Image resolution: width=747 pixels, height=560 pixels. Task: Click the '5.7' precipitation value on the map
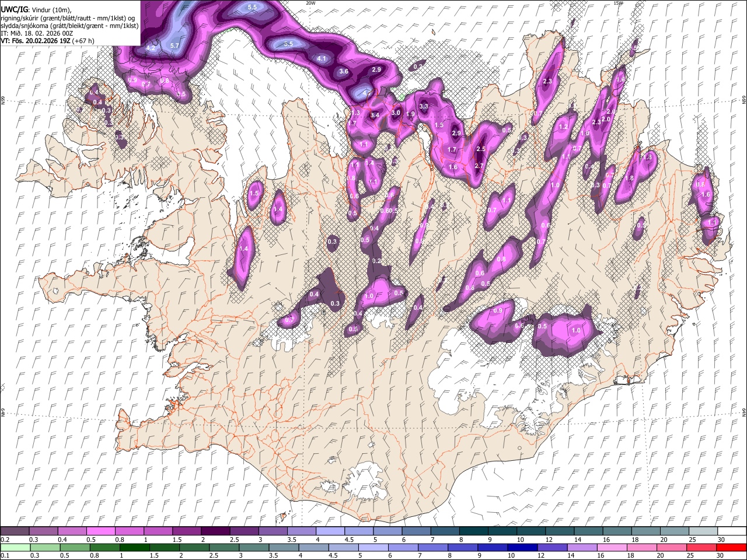coord(174,45)
